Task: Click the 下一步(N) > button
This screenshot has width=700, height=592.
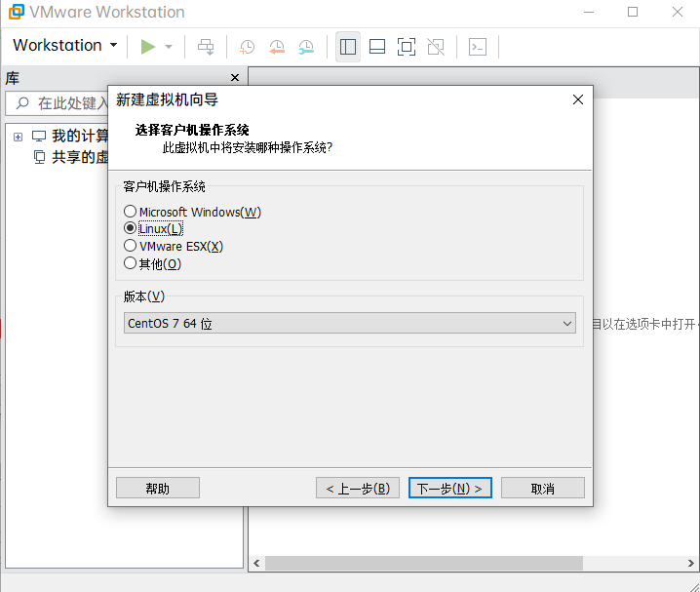Action: click(x=450, y=488)
